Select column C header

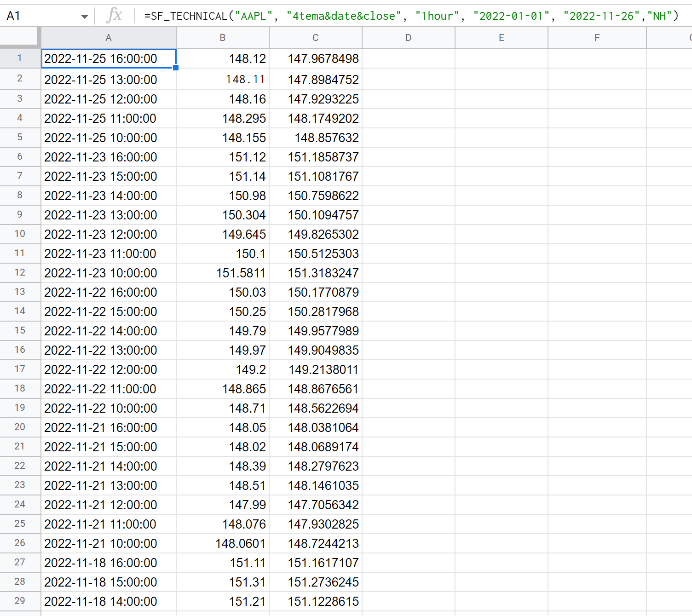point(316,38)
